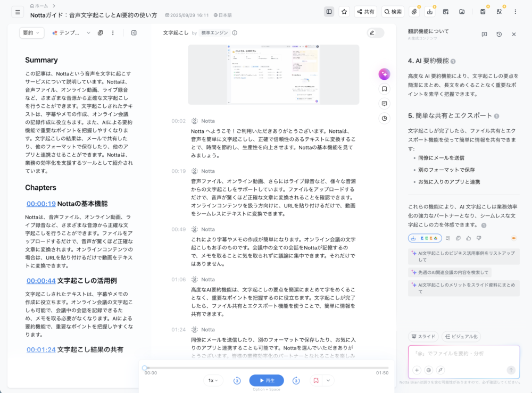Jump to chapter timestamp 00:00:44

pos(41,281)
